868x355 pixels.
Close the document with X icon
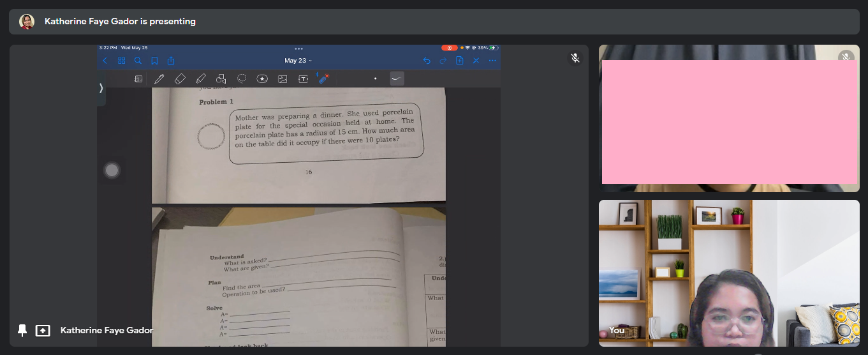pyautogui.click(x=476, y=61)
